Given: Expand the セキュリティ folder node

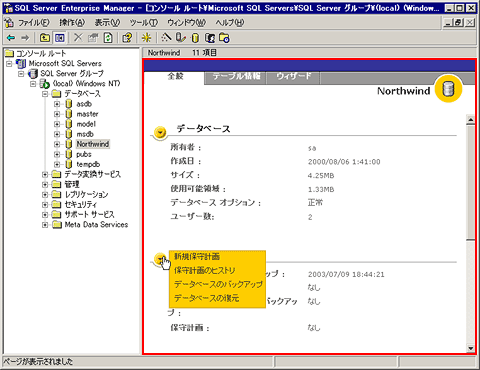Looking at the screenshot, I should click(x=45, y=205).
